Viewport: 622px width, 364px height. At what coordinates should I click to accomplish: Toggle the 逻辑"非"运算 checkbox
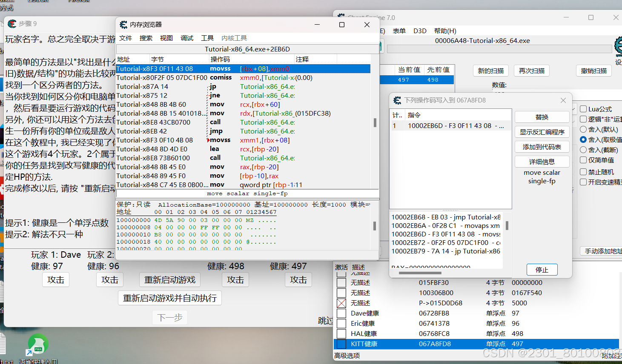(583, 119)
